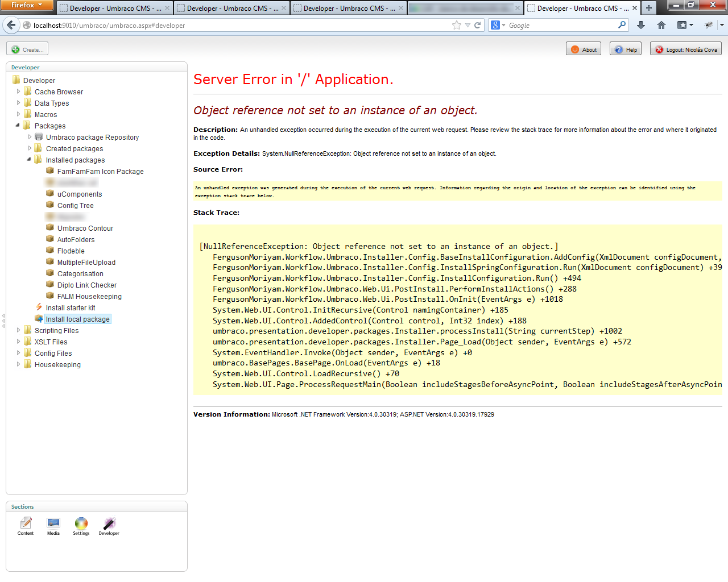728x582 pixels.
Task: Log out via Logout: Nicolás Cova
Action: coord(686,49)
